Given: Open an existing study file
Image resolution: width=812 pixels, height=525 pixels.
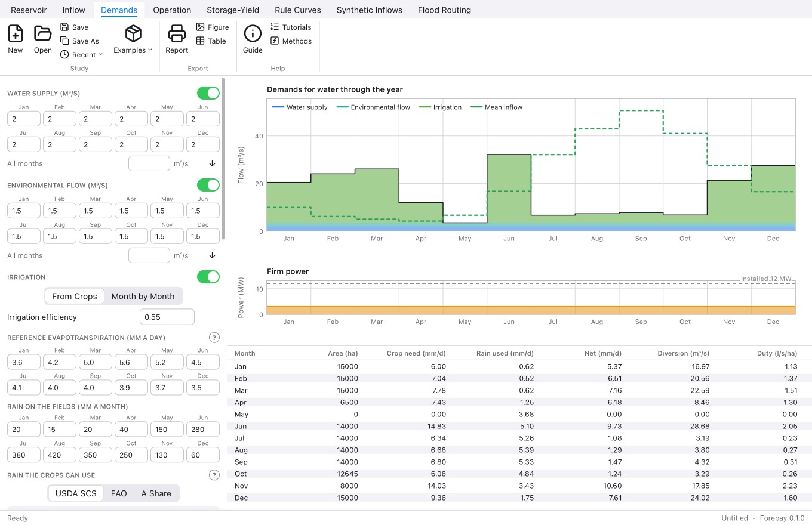Looking at the screenshot, I should click(43, 39).
